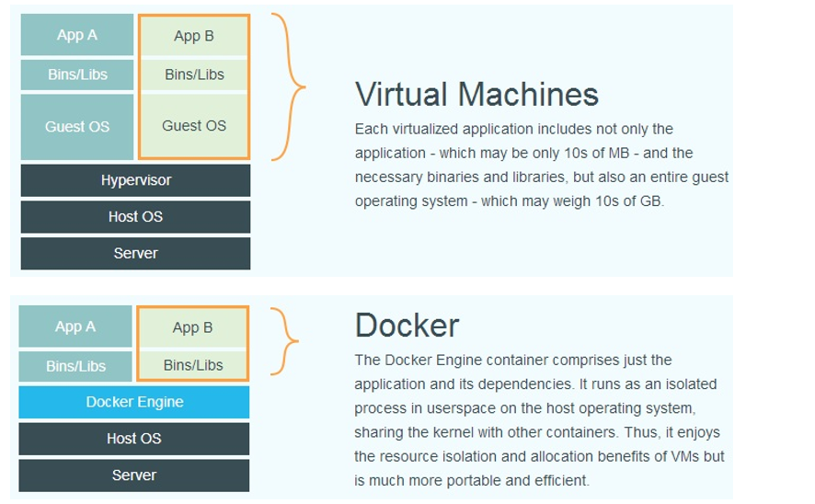
Task: Click text "which may be only 10s of MB"
Action: click(534, 154)
